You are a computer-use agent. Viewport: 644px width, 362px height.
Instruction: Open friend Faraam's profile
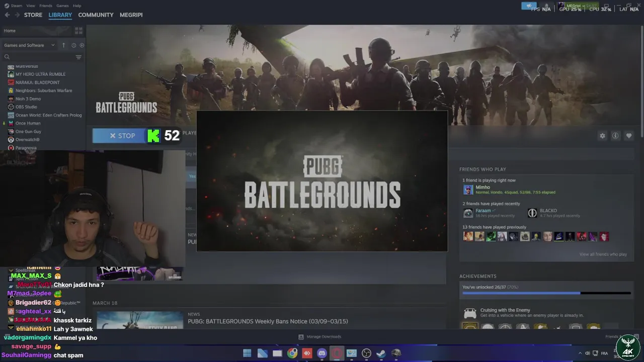pyautogui.click(x=483, y=211)
